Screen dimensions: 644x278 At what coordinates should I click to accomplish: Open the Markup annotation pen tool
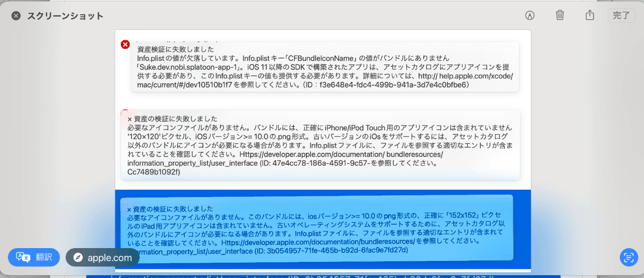tap(529, 15)
